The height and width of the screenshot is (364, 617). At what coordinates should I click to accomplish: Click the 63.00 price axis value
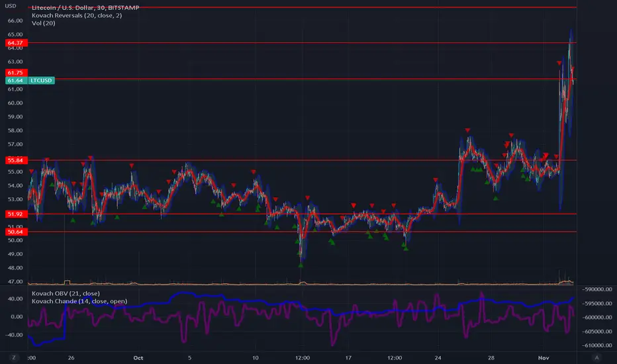pos(15,62)
